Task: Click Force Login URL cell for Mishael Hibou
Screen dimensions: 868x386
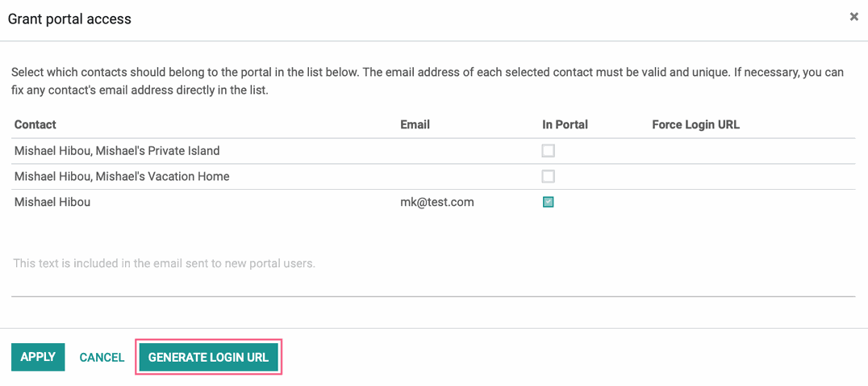Action: (x=752, y=202)
